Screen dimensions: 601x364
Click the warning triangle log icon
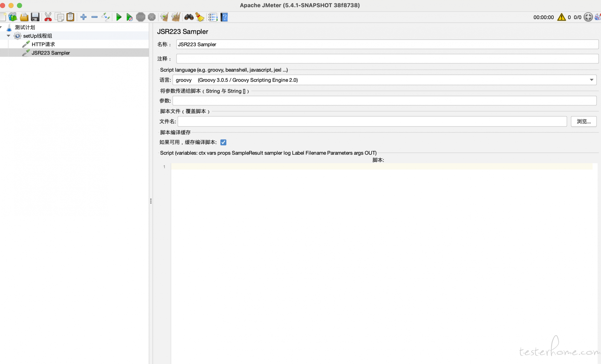561,17
